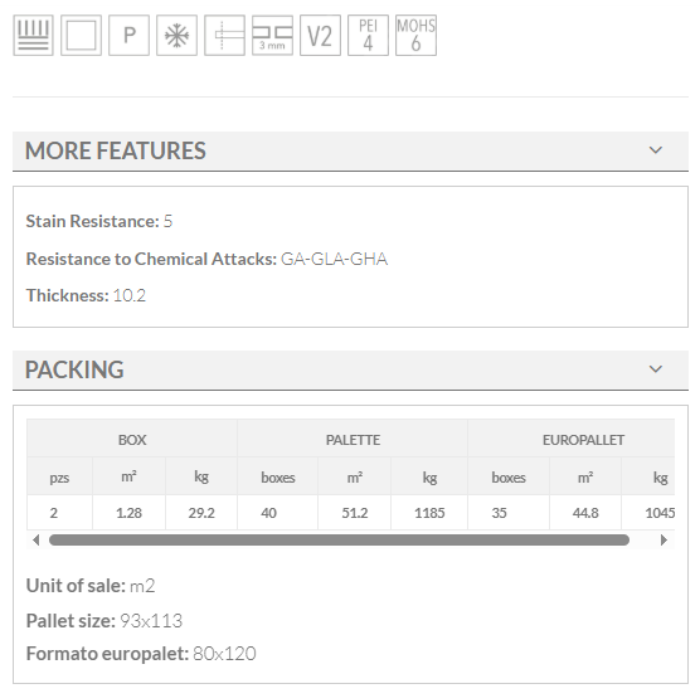Click the Resistance to Chemical Attacks value
Screen dimensions: 700x700
pos(334,259)
